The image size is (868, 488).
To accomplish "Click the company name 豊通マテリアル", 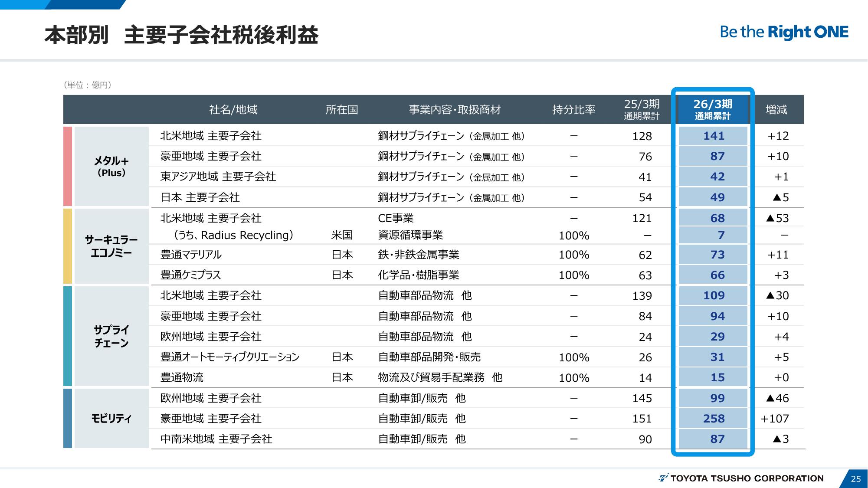I will click(x=191, y=255).
